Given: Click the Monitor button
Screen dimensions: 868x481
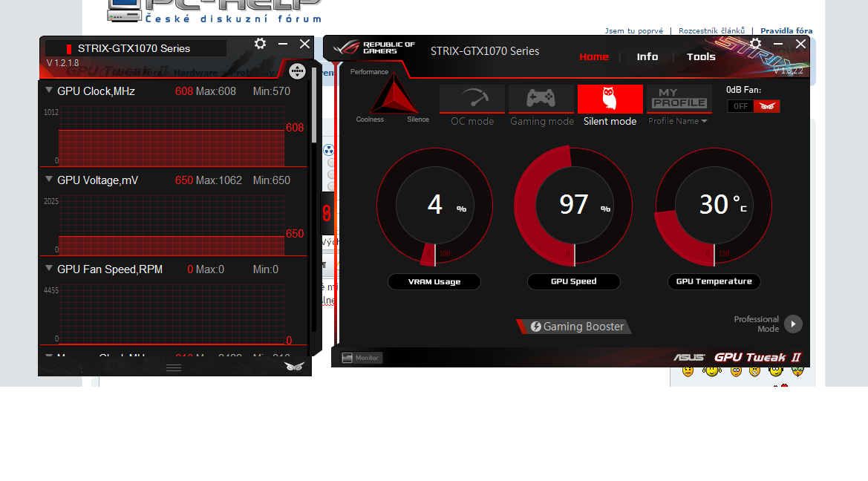Looking at the screenshot, I should click(360, 358).
